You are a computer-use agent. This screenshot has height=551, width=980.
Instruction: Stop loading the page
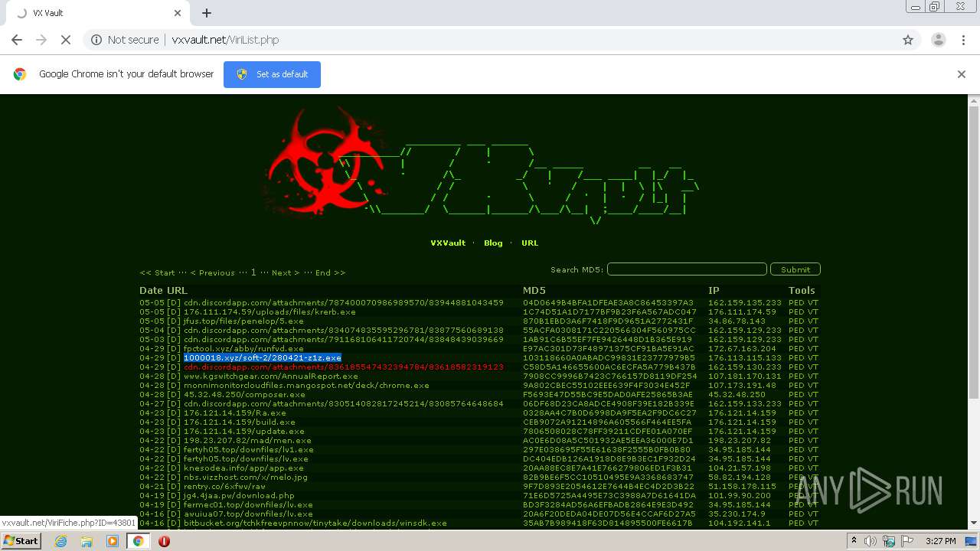tap(66, 40)
